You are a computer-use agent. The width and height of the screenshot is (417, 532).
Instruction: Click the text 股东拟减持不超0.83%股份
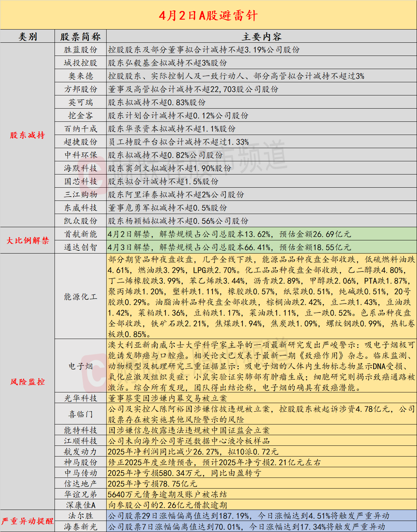[x=157, y=103]
